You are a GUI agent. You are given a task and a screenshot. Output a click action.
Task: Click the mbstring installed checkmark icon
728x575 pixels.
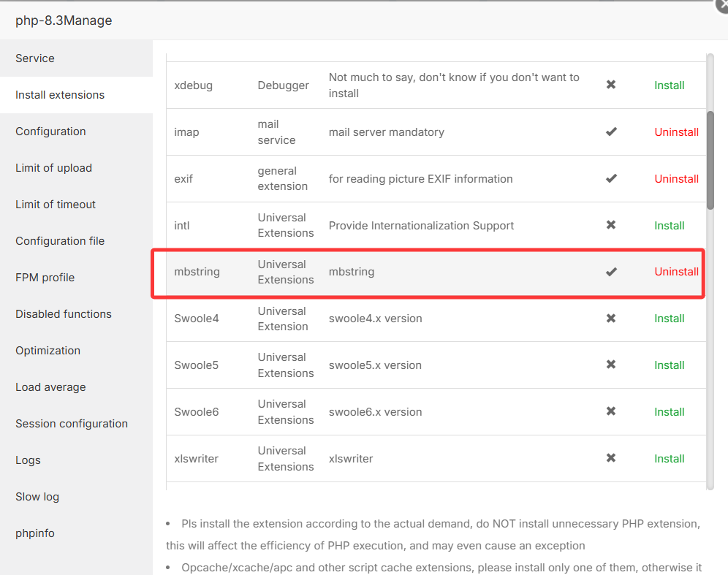tap(611, 272)
